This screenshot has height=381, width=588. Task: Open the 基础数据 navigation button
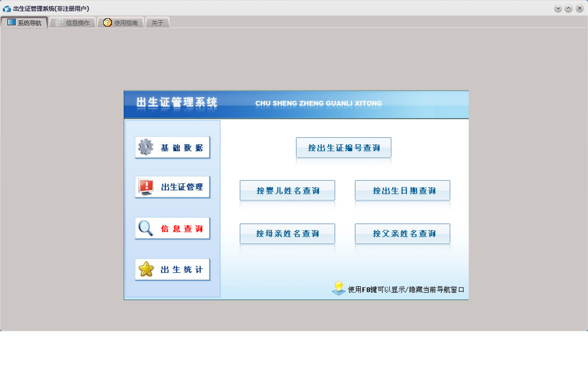(x=172, y=147)
